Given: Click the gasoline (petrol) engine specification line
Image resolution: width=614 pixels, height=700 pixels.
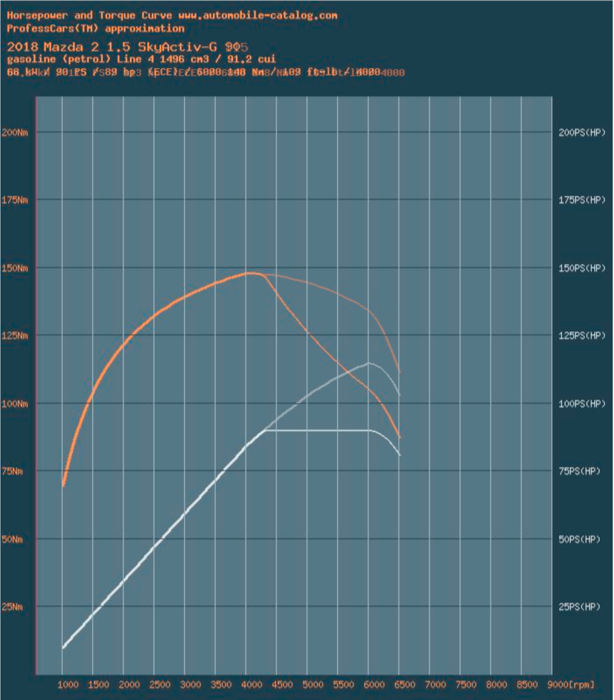Looking at the screenshot, I should pyautogui.click(x=141, y=59).
